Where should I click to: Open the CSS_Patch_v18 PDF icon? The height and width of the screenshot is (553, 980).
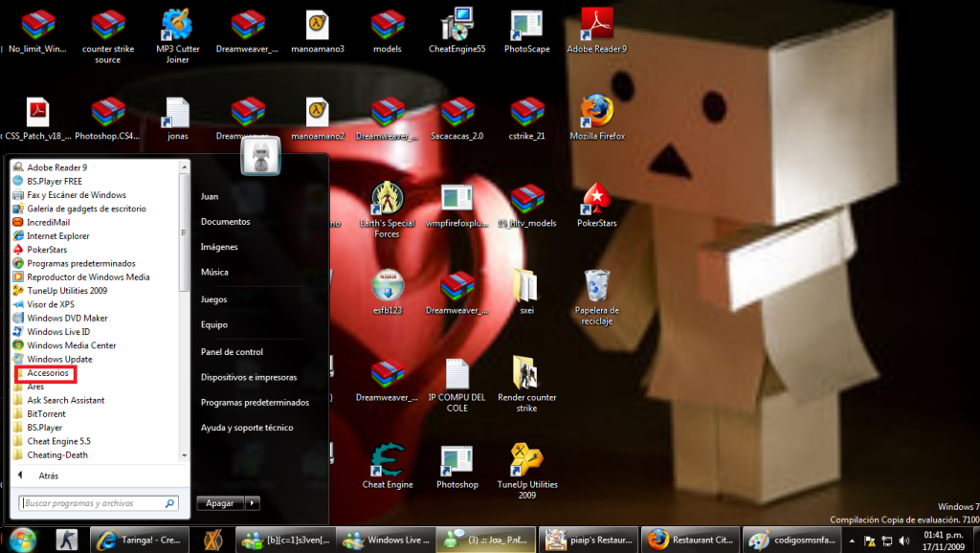pos(37,118)
